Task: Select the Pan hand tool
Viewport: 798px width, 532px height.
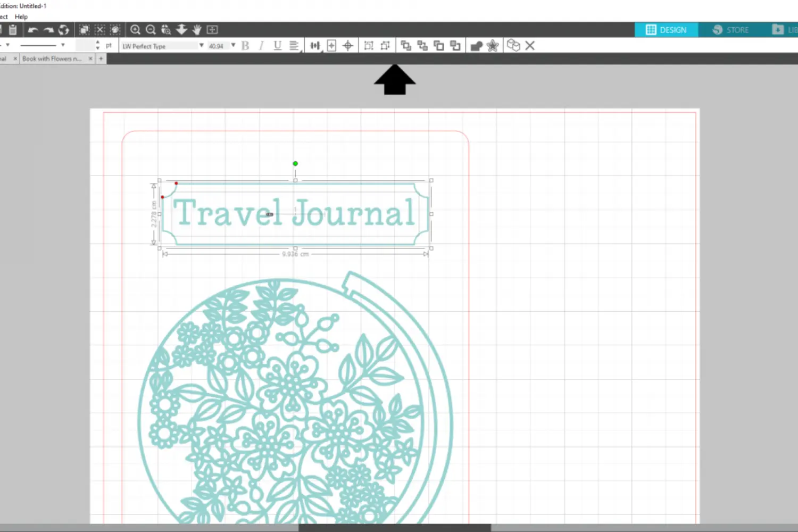Action: point(197,30)
